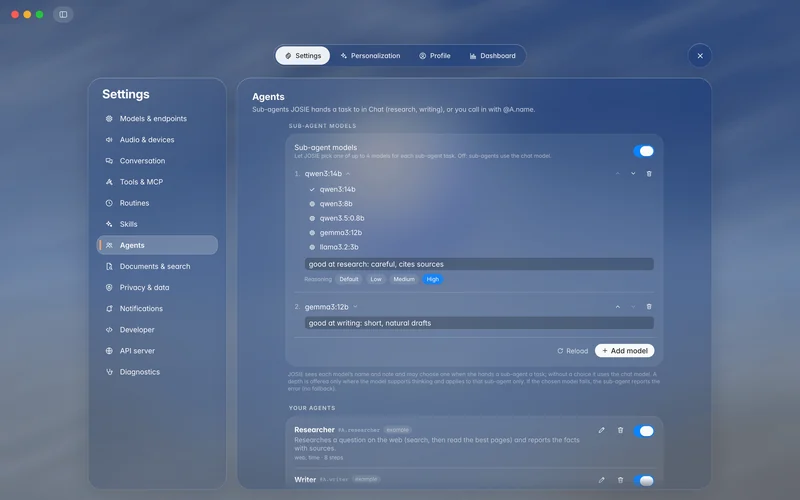Click the Researcher agent name
This screenshot has width=800, height=500.
[314, 430]
